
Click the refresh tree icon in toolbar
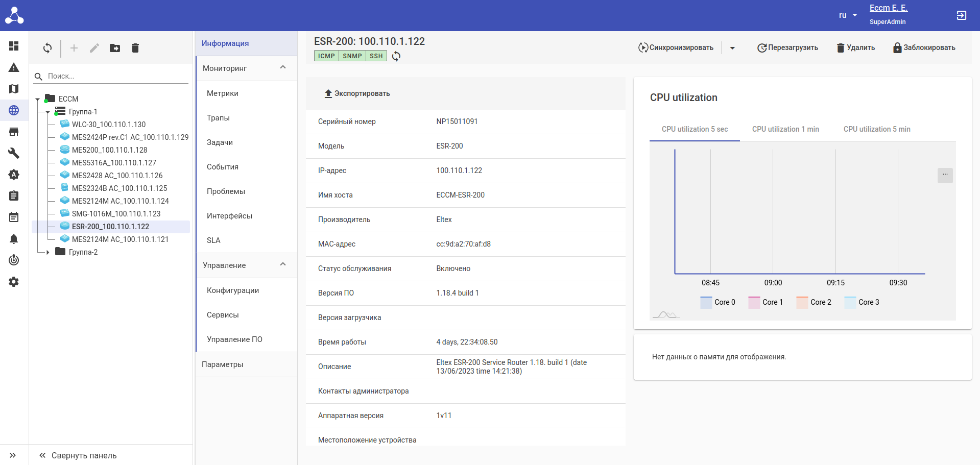pos(47,48)
